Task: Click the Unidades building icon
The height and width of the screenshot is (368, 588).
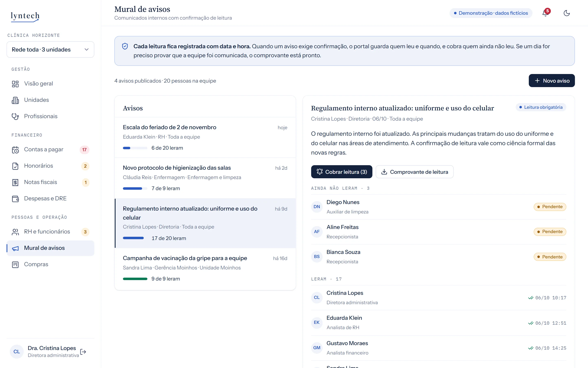Action: click(15, 100)
